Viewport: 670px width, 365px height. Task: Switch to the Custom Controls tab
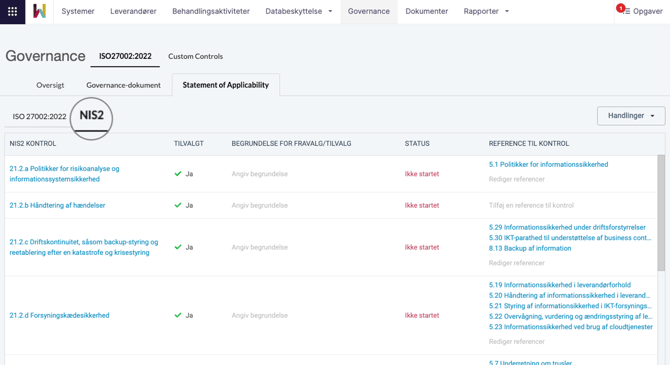point(195,56)
